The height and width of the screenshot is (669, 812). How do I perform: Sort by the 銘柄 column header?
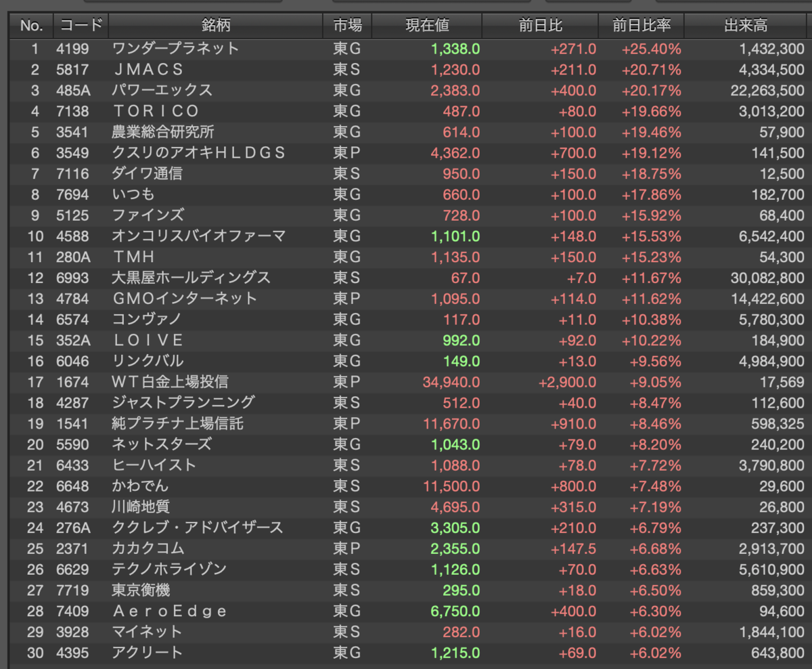216,26
